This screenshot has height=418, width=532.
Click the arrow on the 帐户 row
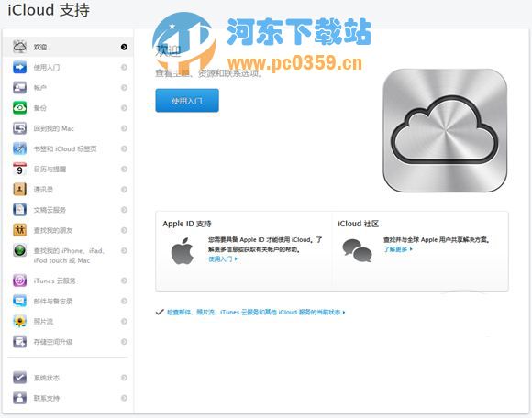click(124, 87)
